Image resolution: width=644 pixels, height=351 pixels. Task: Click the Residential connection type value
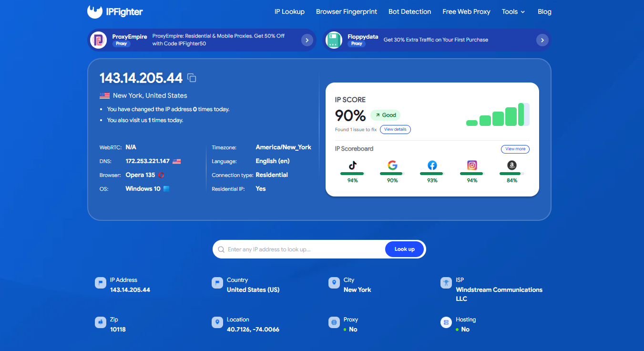(x=272, y=175)
